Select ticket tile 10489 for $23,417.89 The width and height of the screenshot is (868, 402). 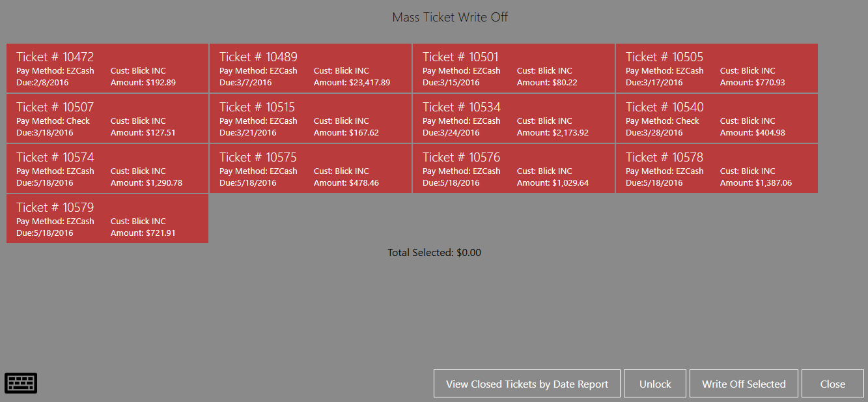(x=311, y=68)
